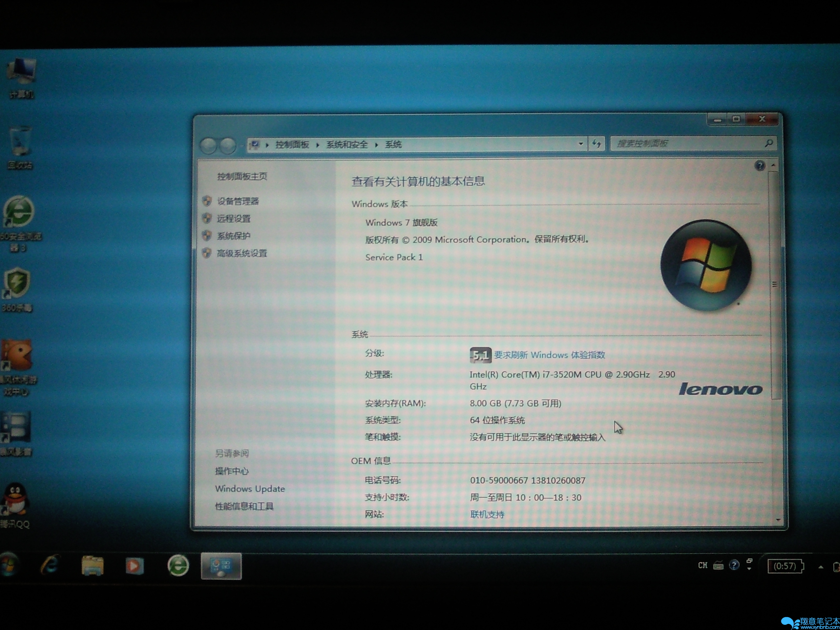The width and height of the screenshot is (840, 630).
Task: Click the language bar help icon
Action: tap(734, 565)
